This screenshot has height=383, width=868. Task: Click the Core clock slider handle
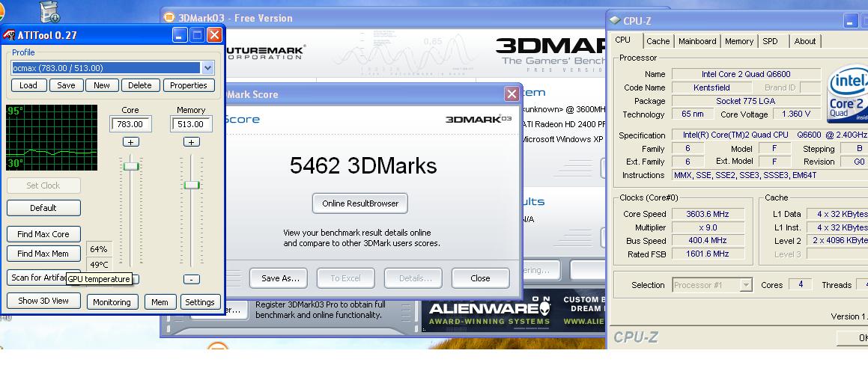(130, 166)
